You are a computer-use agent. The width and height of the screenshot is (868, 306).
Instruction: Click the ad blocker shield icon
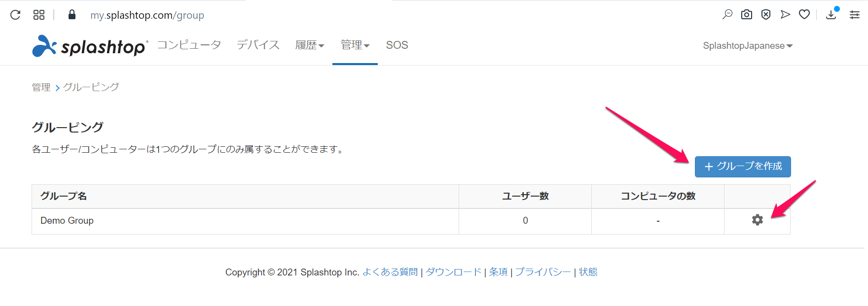766,15
